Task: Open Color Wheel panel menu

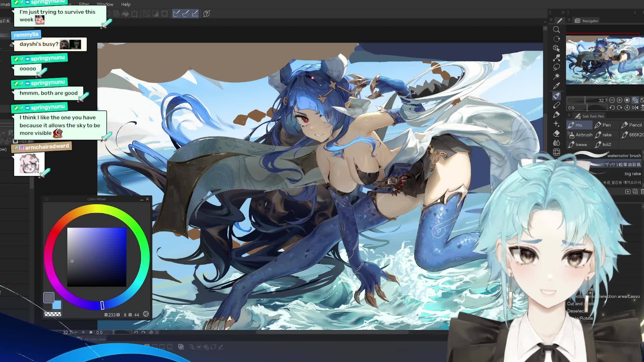Action: (x=47, y=199)
